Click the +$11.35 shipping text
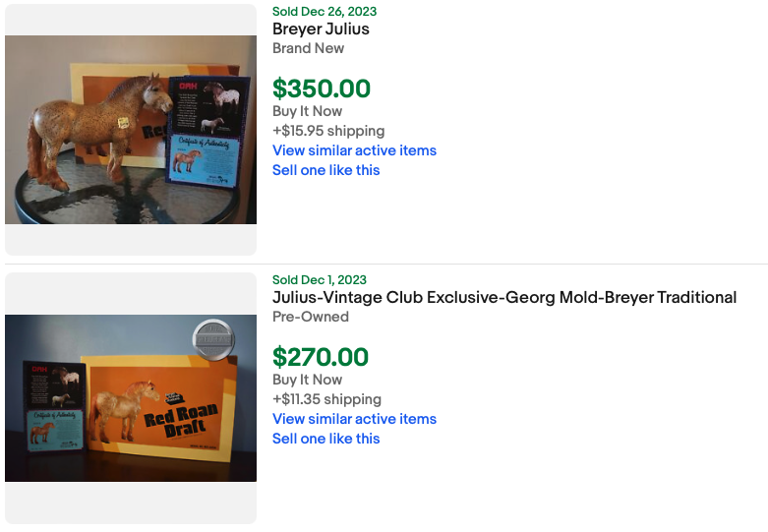 click(326, 399)
